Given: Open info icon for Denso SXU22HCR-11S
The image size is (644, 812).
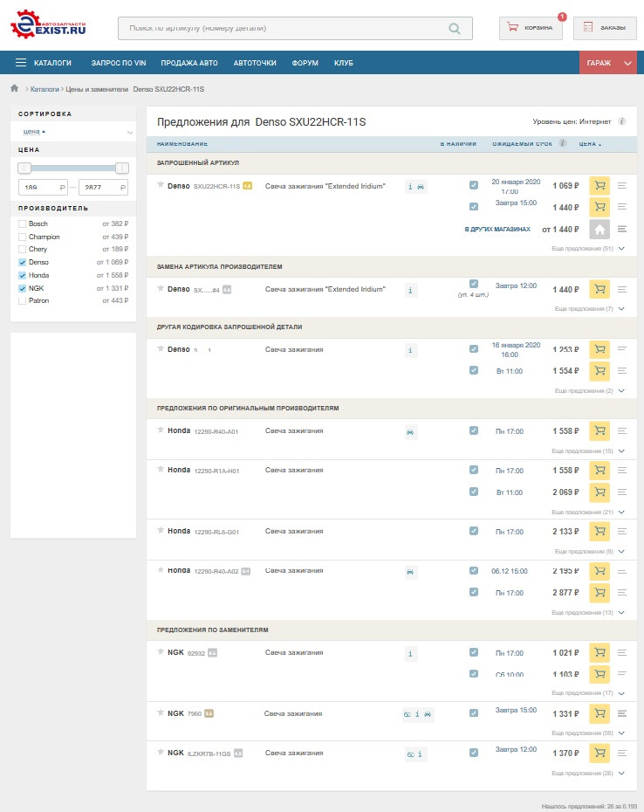Looking at the screenshot, I should [410, 187].
